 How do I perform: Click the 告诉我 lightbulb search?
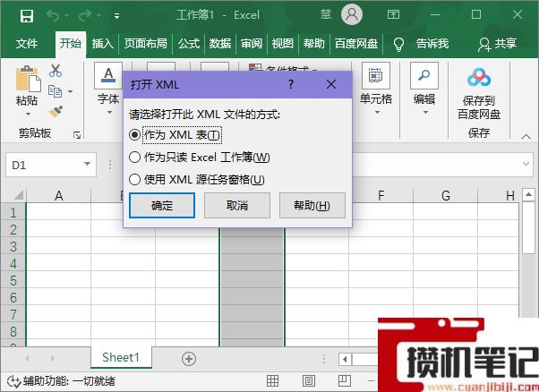click(x=422, y=44)
